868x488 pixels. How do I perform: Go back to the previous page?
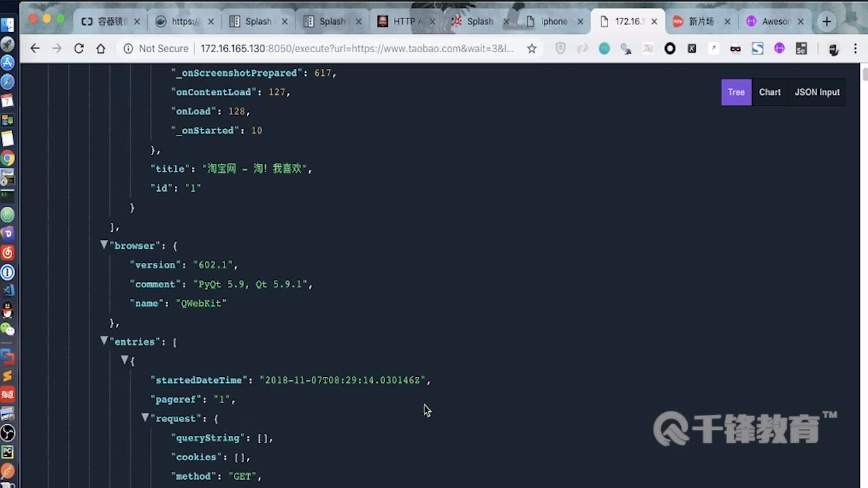(35, 49)
